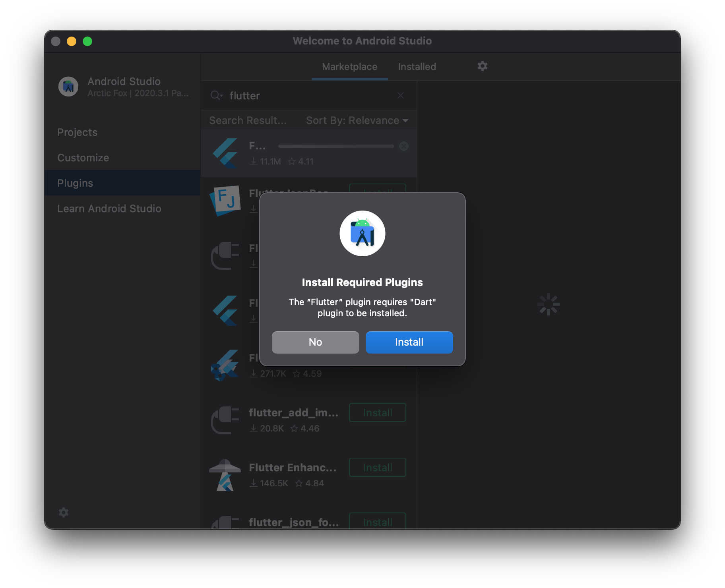
Task: Open the Plugins section
Action: [x=122, y=183]
